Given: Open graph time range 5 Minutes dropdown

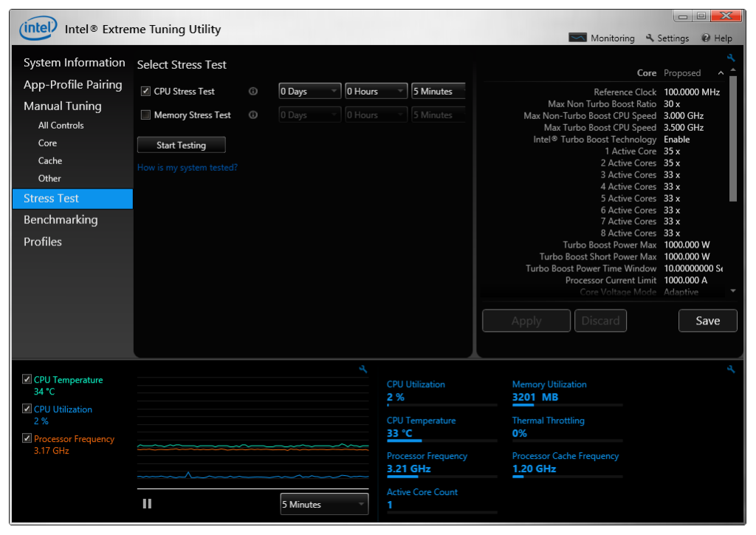Looking at the screenshot, I should (324, 505).
